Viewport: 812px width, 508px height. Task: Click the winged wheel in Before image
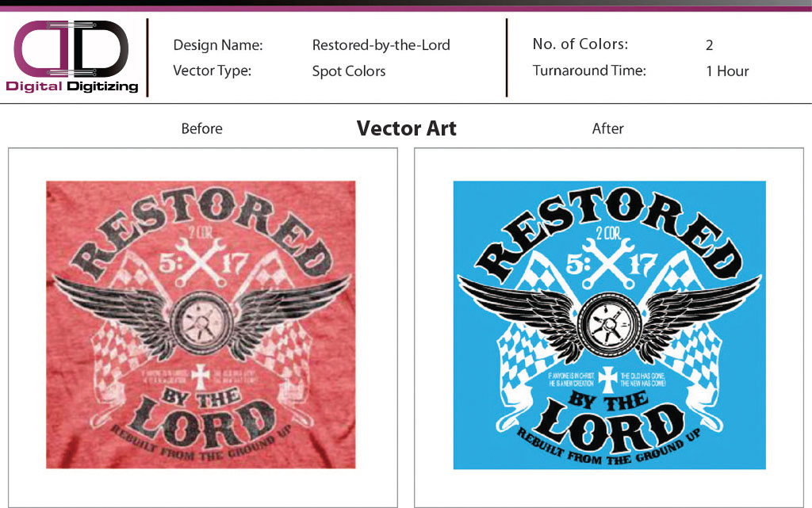point(201,318)
